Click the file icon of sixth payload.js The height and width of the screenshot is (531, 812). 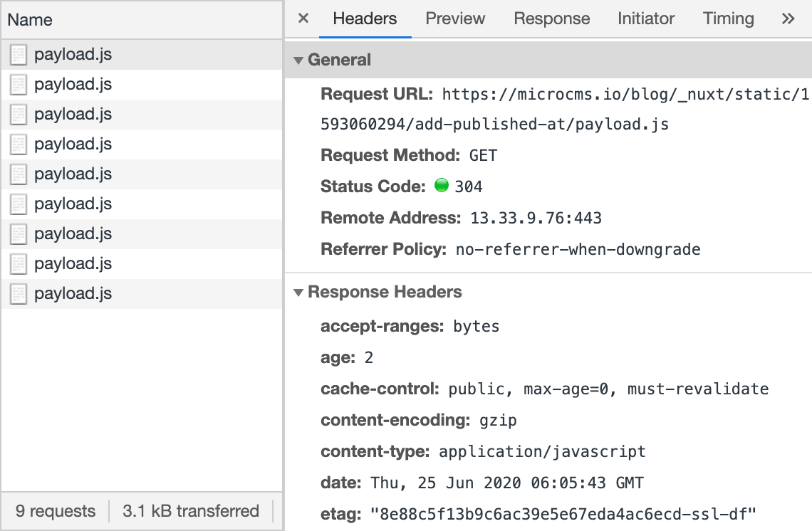(19, 204)
